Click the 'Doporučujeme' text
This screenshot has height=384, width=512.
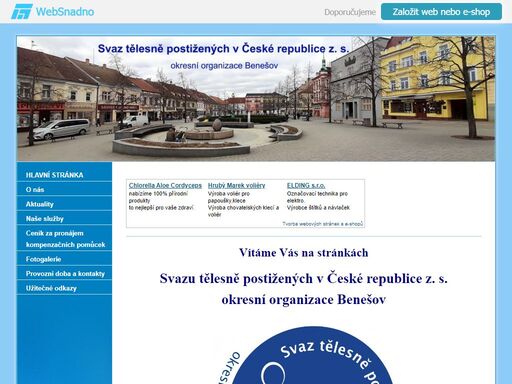350,12
